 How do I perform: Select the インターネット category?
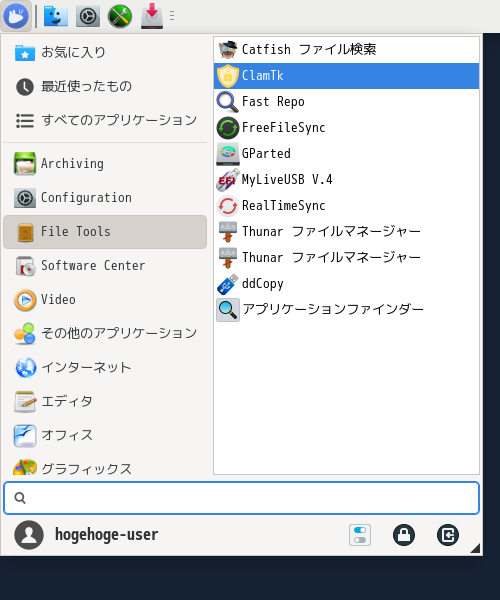pos(105,368)
